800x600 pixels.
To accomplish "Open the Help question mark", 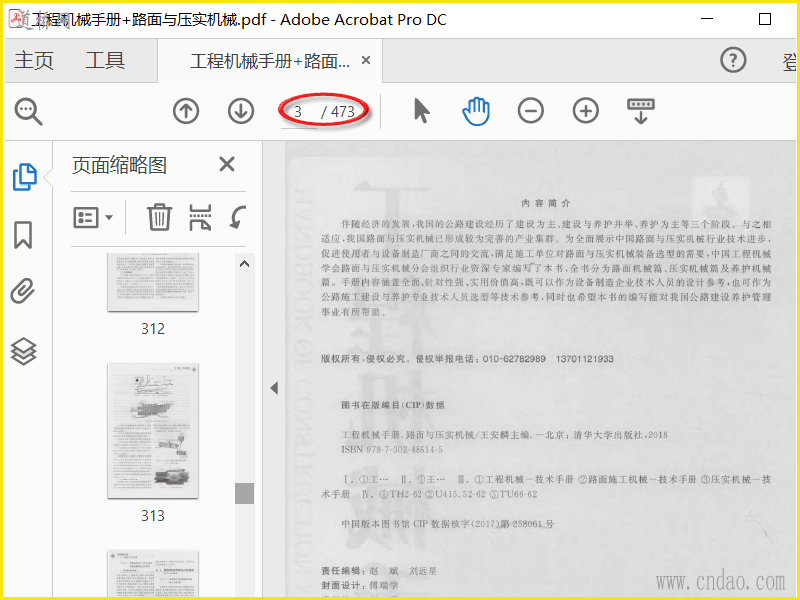I will coord(733,60).
